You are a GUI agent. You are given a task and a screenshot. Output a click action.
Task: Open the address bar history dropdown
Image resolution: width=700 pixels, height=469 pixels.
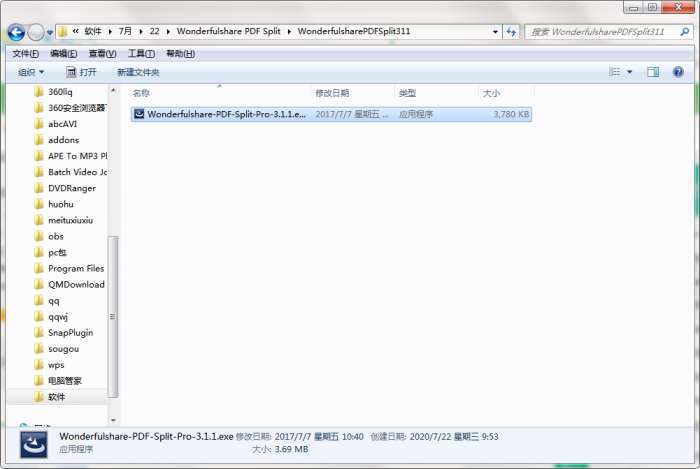coord(495,32)
